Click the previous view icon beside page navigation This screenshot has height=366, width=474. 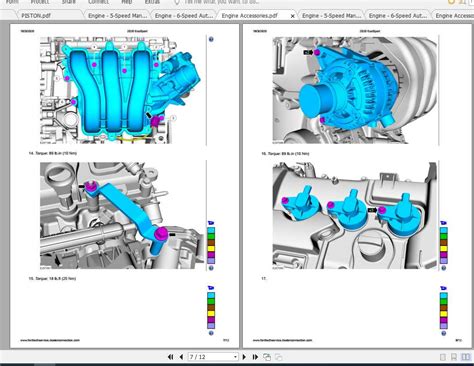click(x=267, y=357)
